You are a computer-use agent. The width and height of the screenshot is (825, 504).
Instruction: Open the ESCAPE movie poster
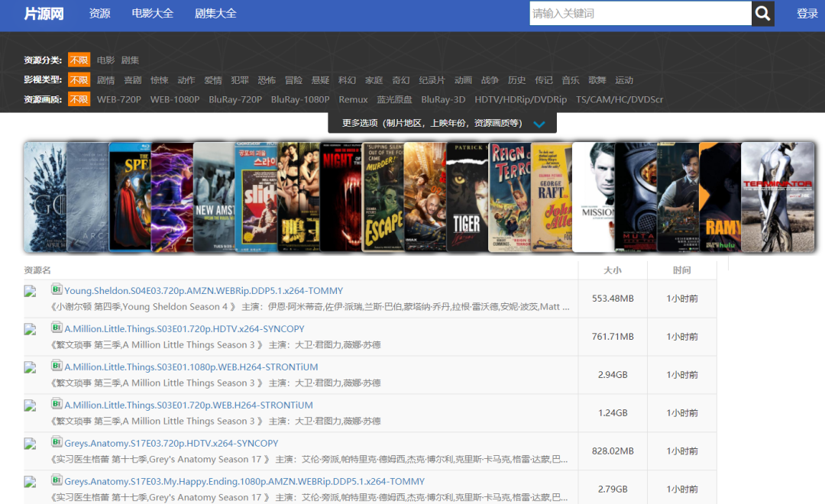(x=383, y=197)
